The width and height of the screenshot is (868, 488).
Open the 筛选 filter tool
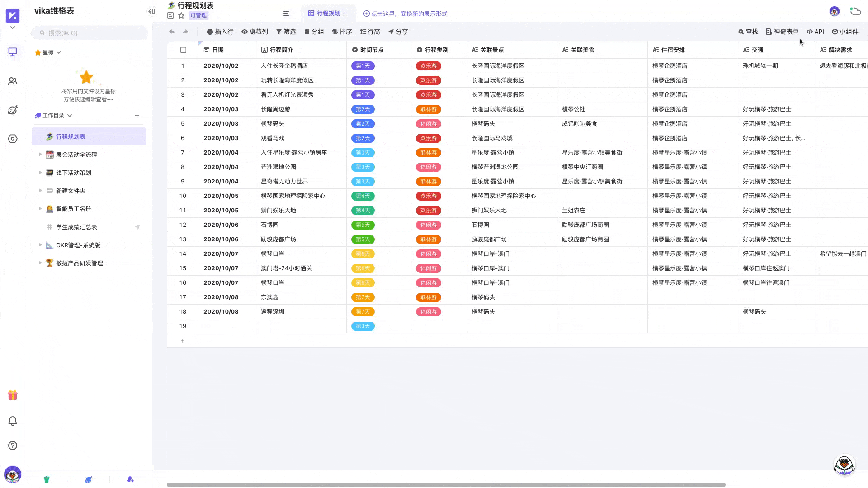coord(286,32)
